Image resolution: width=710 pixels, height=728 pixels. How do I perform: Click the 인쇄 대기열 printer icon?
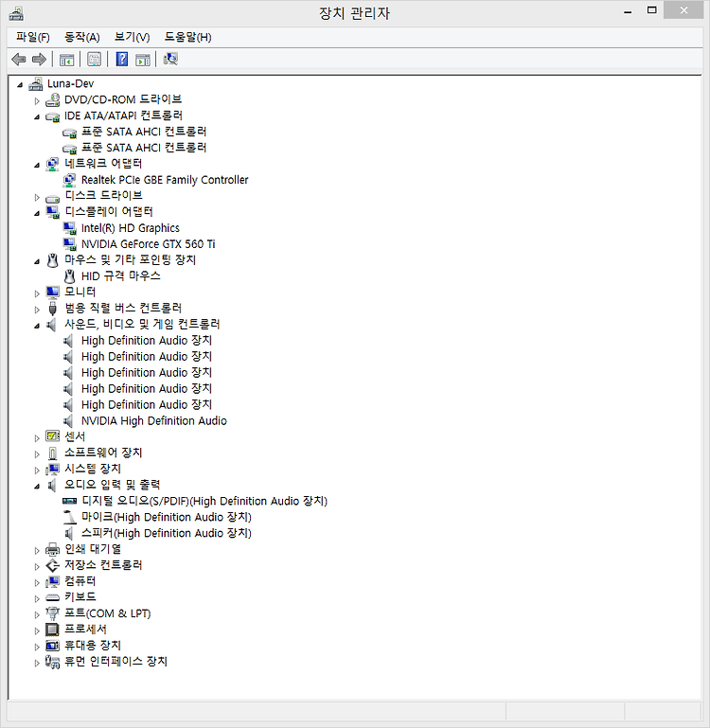(x=52, y=549)
